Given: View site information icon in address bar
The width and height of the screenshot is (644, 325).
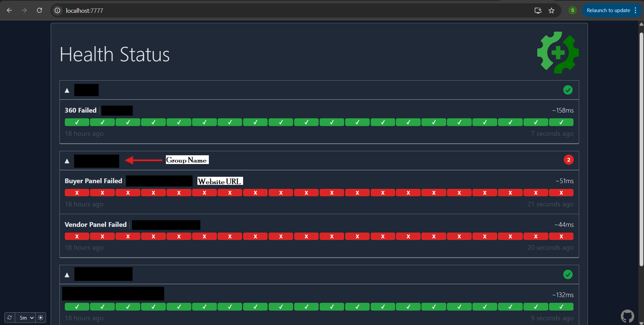Looking at the screenshot, I should pyautogui.click(x=58, y=10).
